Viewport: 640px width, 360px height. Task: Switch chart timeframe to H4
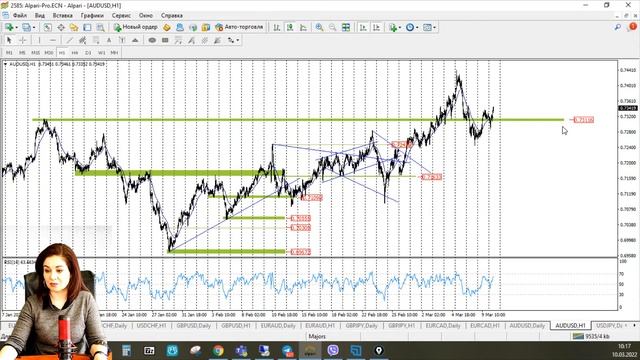coord(75,53)
